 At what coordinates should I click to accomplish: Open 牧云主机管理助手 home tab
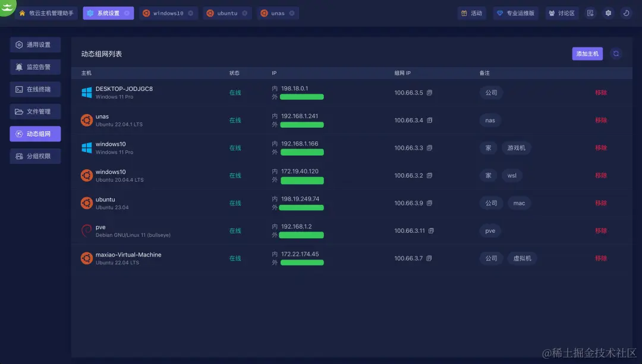pos(46,13)
